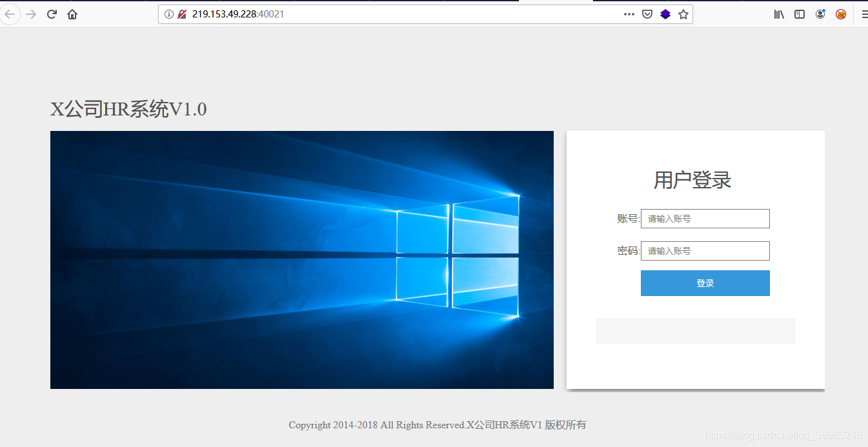Click the gray message box below login
868x447 pixels.
[696, 331]
